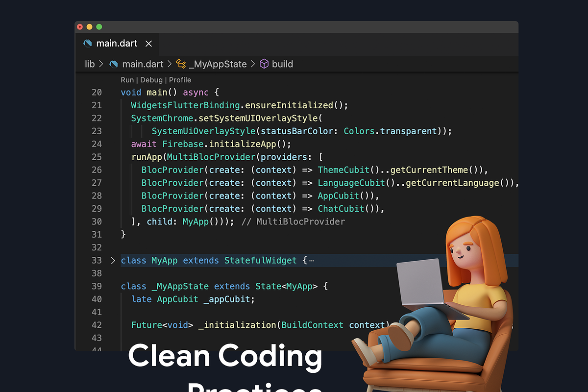Click 'setSystemUIOverlayStyle' on line 22
This screenshot has height=392, width=588.
(258, 118)
